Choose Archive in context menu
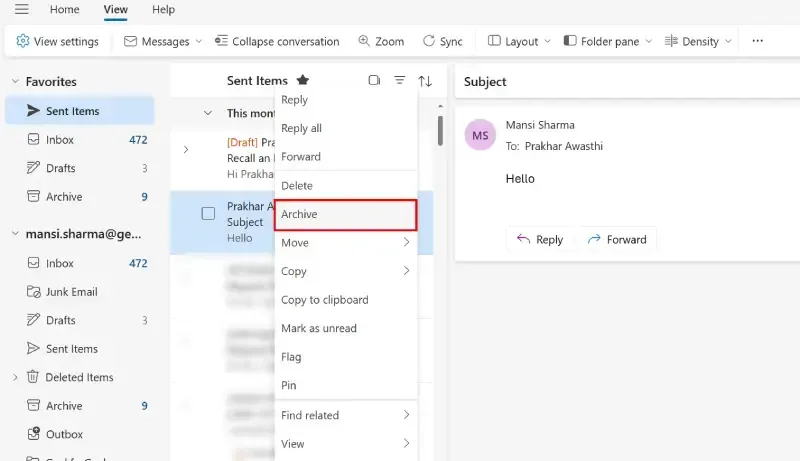The width and height of the screenshot is (800, 461). (x=345, y=215)
